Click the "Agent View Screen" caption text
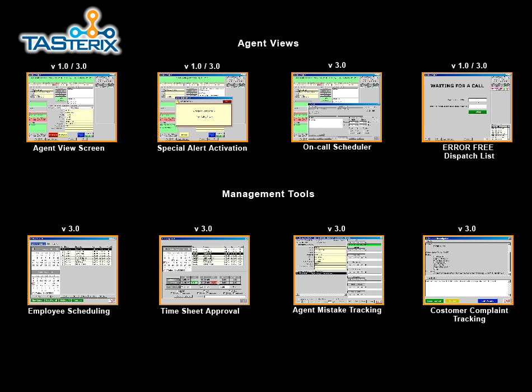 click(69, 148)
